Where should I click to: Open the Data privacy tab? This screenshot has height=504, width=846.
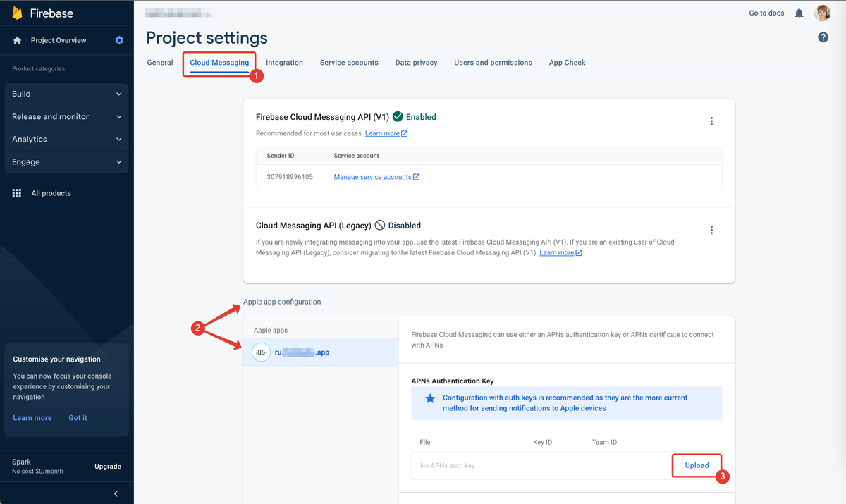tap(416, 63)
